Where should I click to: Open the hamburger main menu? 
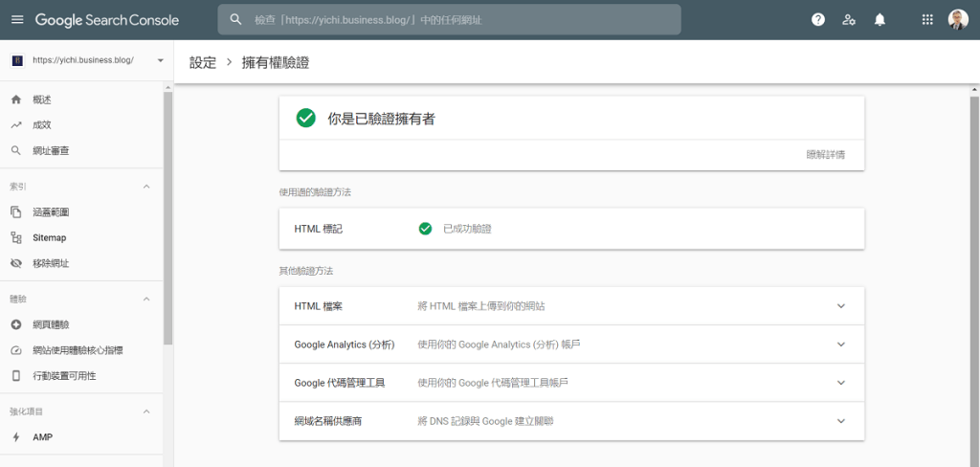(17, 20)
